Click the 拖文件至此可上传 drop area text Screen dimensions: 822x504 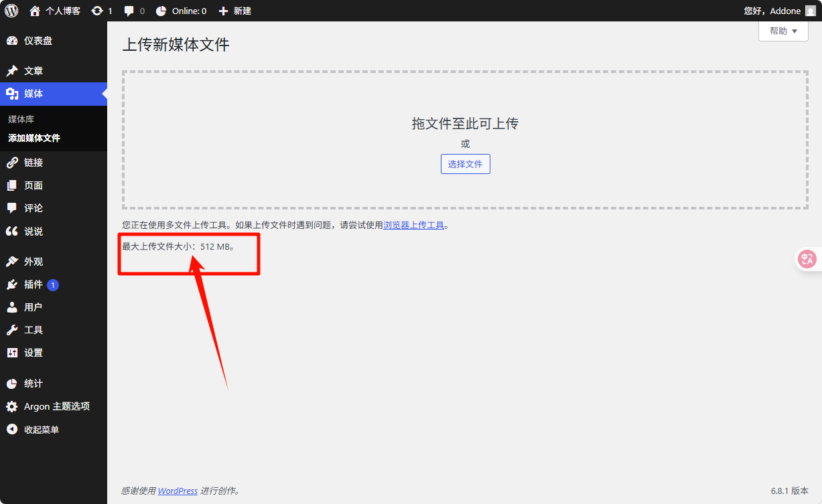pyautogui.click(x=465, y=123)
